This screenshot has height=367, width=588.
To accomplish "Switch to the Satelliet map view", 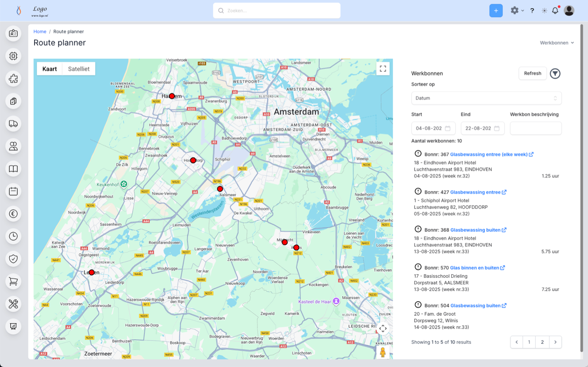I will [79, 69].
